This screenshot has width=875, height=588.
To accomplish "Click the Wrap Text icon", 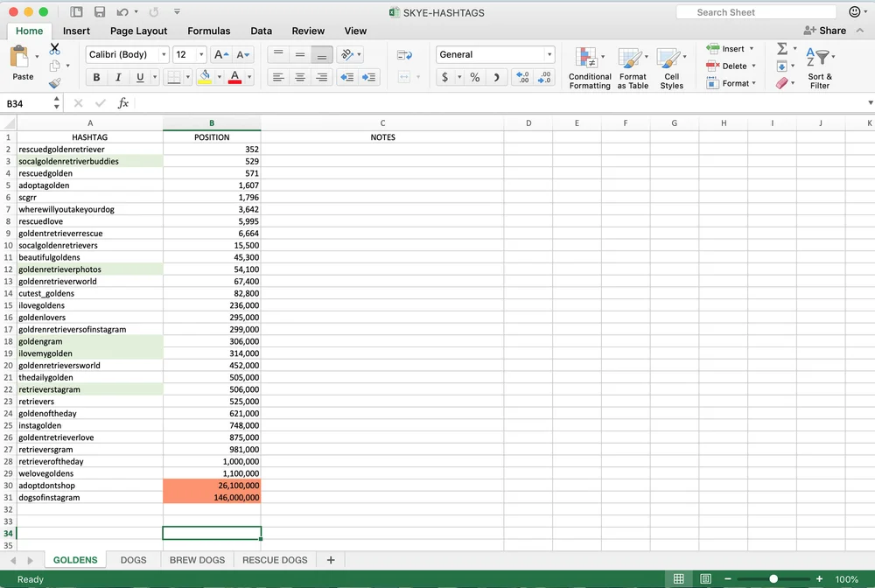I will point(404,54).
